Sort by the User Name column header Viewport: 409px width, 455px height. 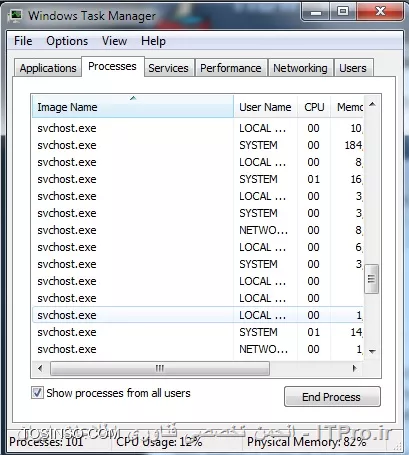(265, 107)
